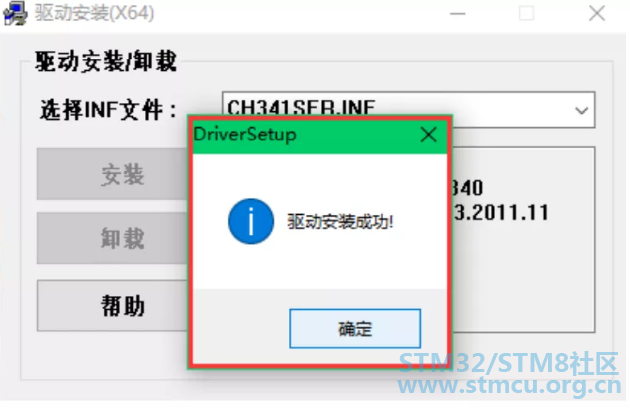Expand the INF file dropdown arrow
This screenshot has width=630, height=408.
pyautogui.click(x=581, y=110)
